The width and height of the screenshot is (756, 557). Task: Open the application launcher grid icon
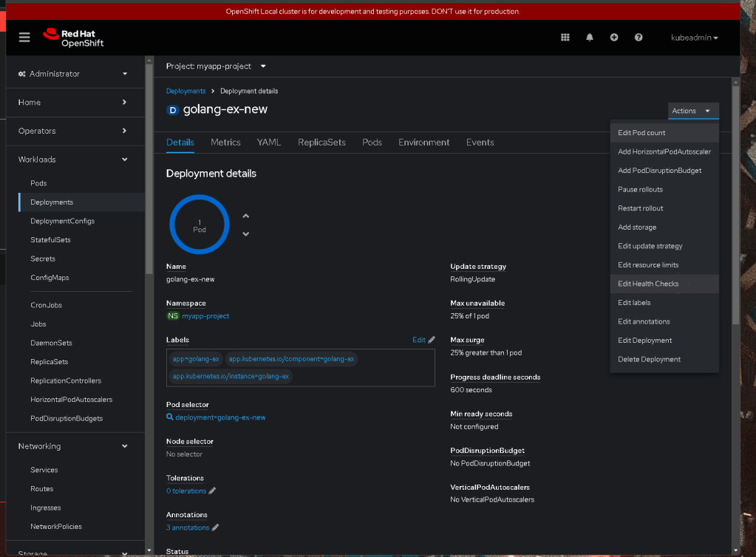tap(565, 37)
